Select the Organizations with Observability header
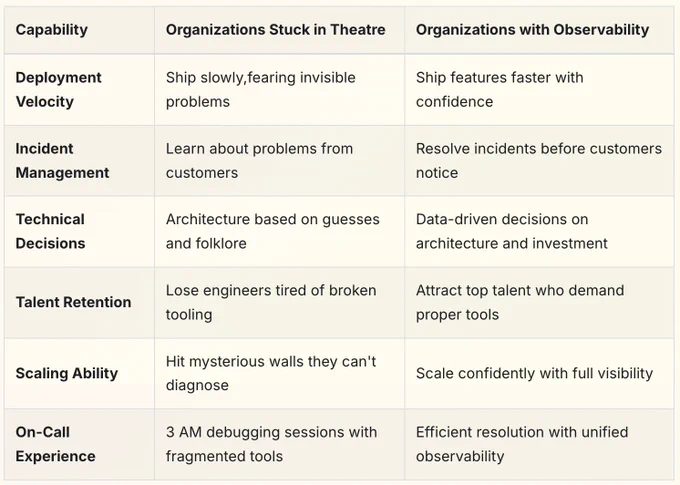Image resolution: width=680 pixels, height=485 pixels. [532, 29]
